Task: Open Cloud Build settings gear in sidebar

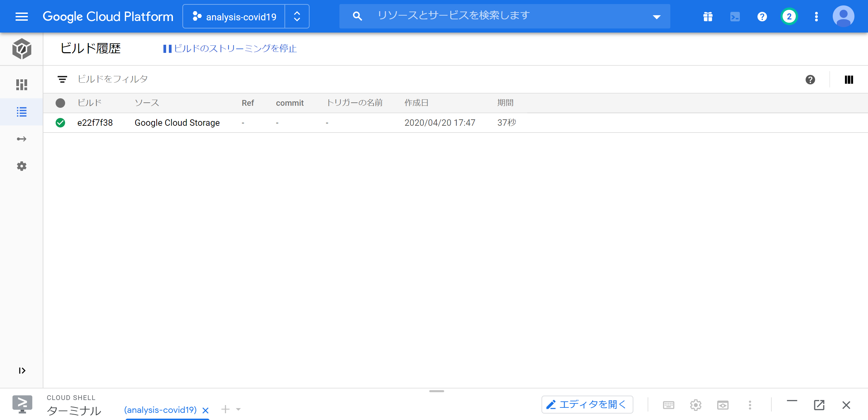Action: (21, 166)
